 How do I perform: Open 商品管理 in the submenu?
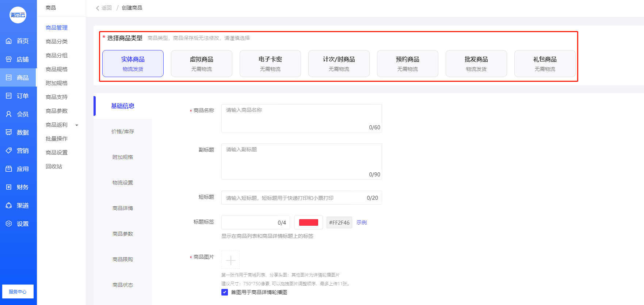click(57, 28)
